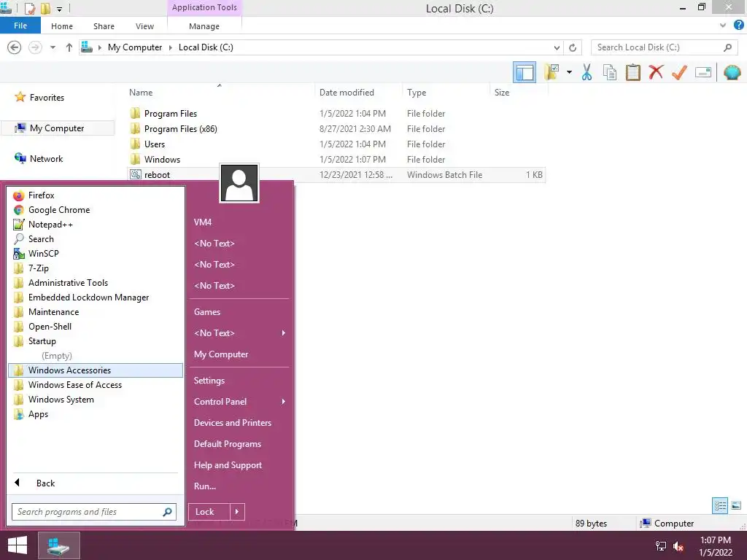Launch Google Chrome from start menu
Screen dimensions: 747x560
(x=96, y=209)
